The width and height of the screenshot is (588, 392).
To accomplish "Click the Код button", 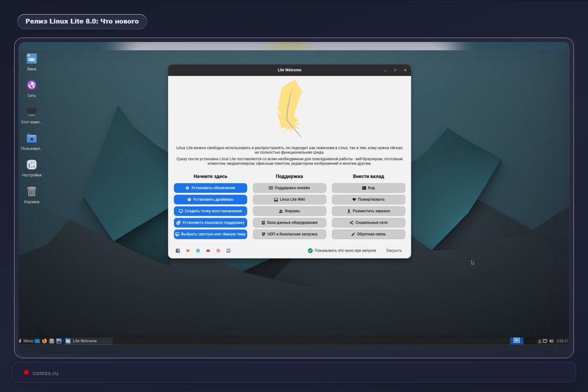I will click(368, 188).
